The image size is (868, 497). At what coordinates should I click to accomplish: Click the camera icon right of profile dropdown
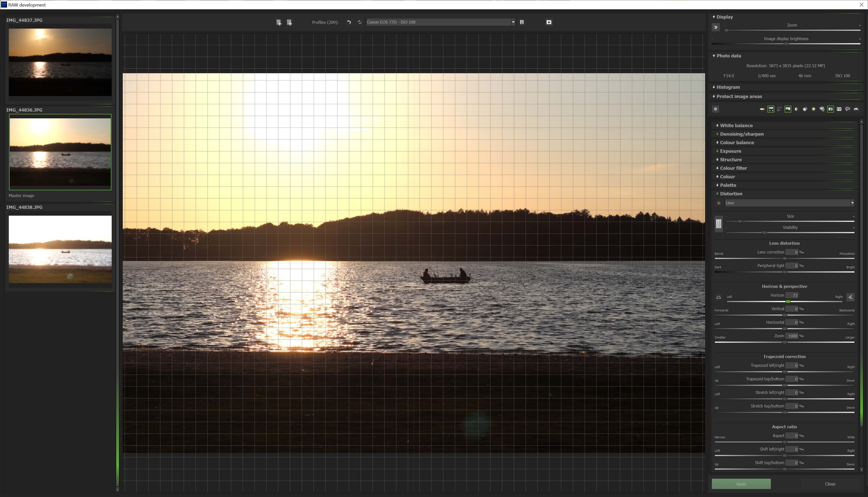[549, 22]
